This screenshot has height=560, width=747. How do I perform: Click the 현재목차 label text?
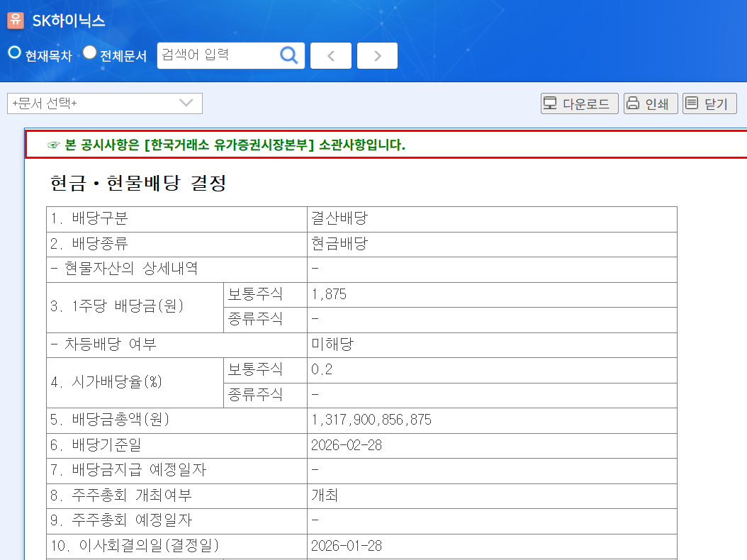[x=49, y=56]
